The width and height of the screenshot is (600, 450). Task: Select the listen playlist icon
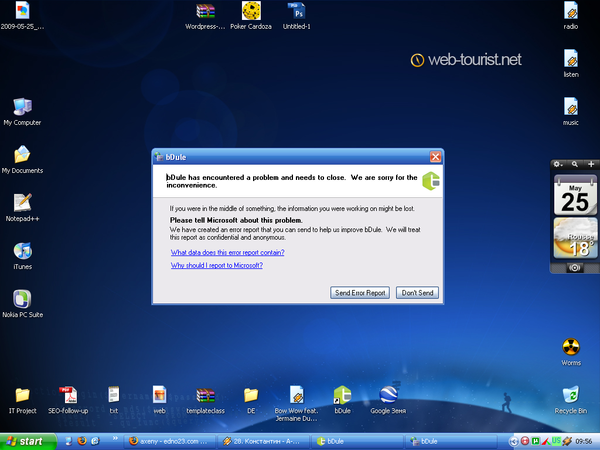tap(571, 64)
